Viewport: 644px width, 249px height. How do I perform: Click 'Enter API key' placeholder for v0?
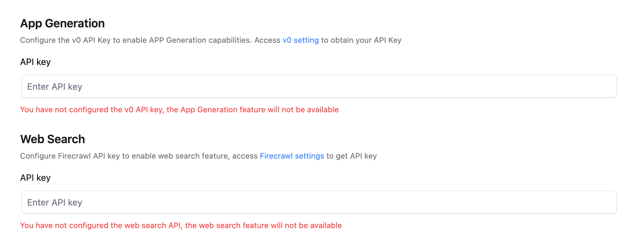tap(55, 87)
